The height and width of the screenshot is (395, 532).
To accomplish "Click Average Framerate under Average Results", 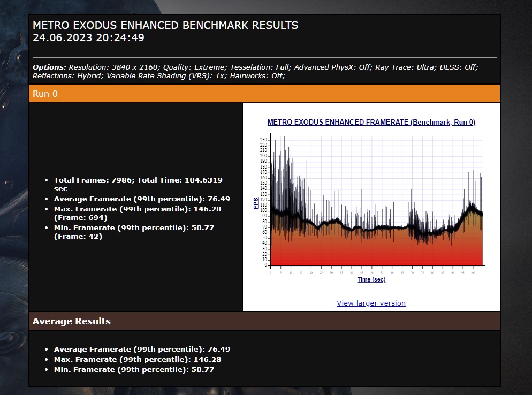I will coord(142,349).
